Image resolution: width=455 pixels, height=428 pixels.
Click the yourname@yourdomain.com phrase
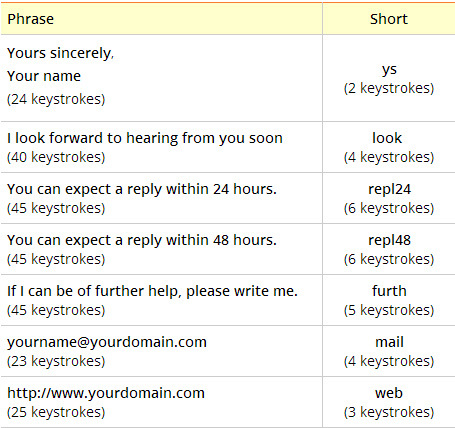tap(107, 342)
